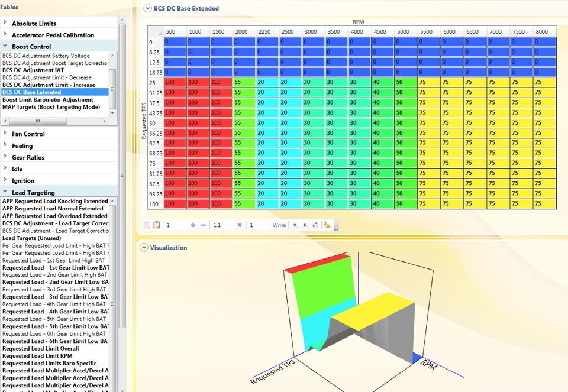Open APP Requested Load Knocking Extended
Viewport: 568px width, 392px height.
coord(55,201)
